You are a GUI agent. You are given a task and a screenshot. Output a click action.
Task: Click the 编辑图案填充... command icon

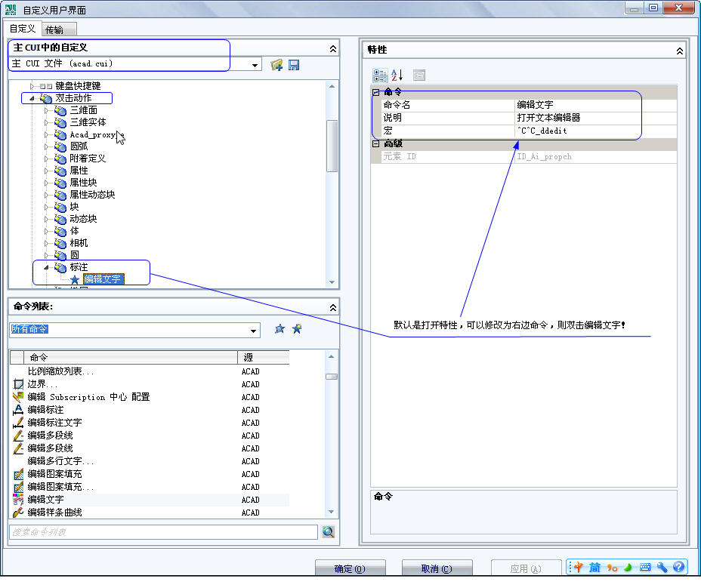pos(18,487)
